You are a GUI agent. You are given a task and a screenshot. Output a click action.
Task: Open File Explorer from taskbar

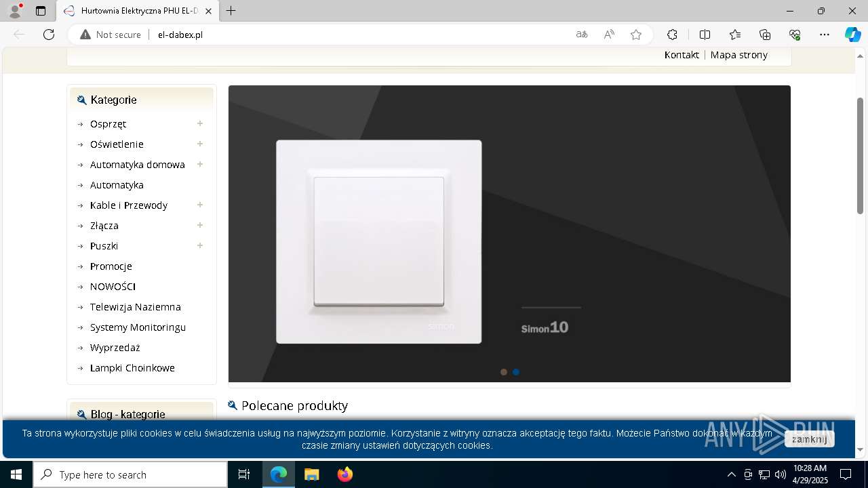tap(311, 474)
